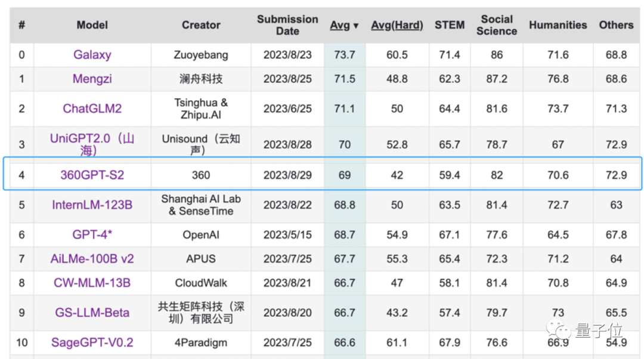Click the WeChat logo watermark icon
Screen dimensions: 644x359
(x=560, y=330)
